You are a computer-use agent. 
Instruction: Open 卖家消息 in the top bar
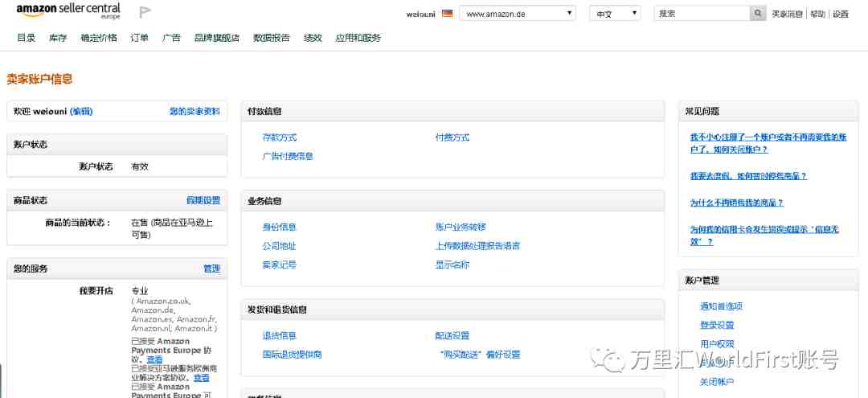(x=787, y=14)
